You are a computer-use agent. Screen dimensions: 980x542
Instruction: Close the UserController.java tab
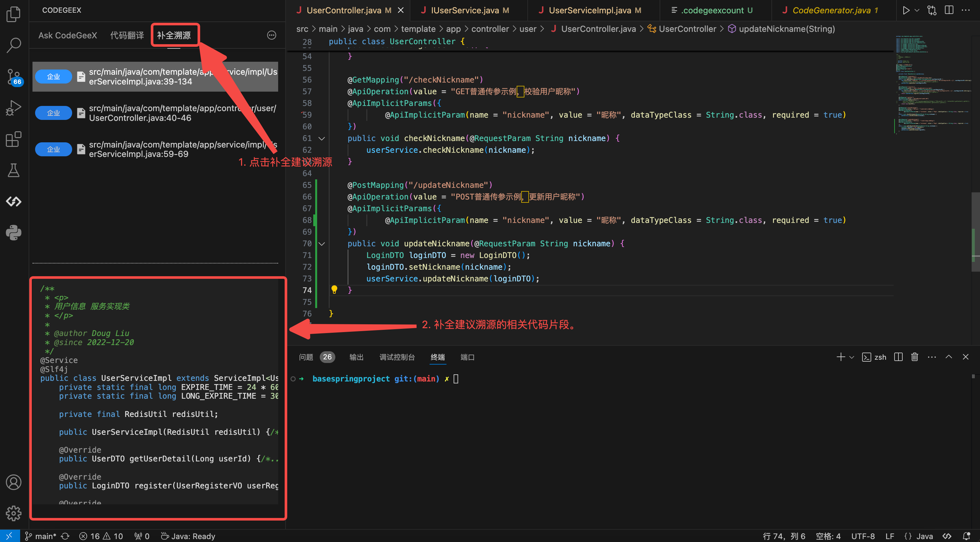click(401, 10)
